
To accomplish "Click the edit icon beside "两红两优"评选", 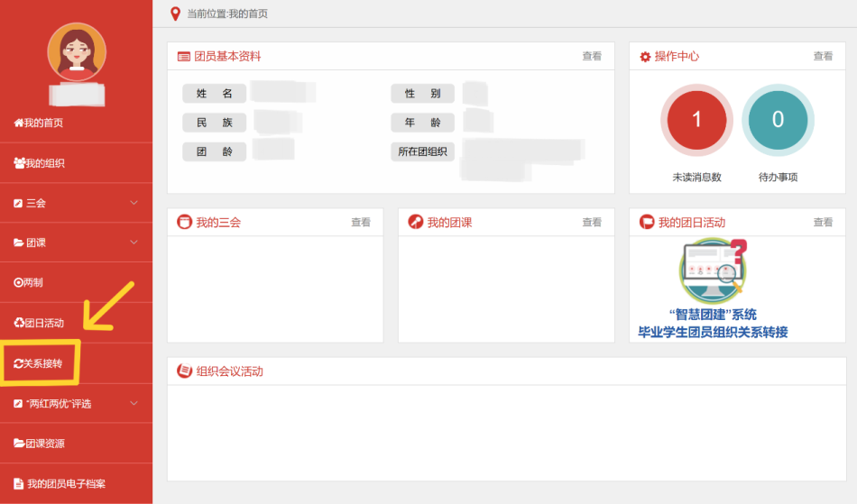I will 18,404.
